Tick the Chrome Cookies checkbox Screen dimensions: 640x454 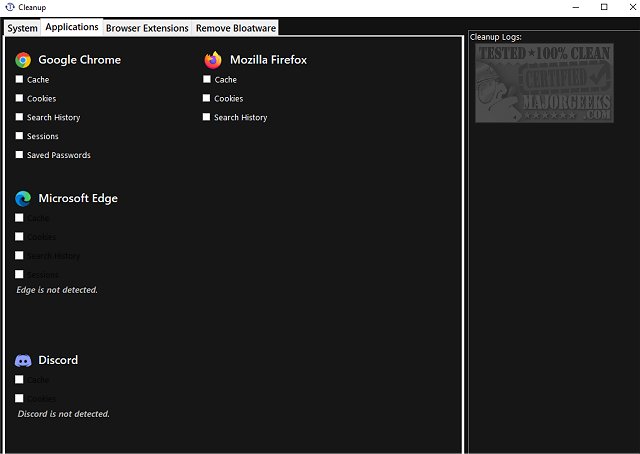click(x=19, y=98)
